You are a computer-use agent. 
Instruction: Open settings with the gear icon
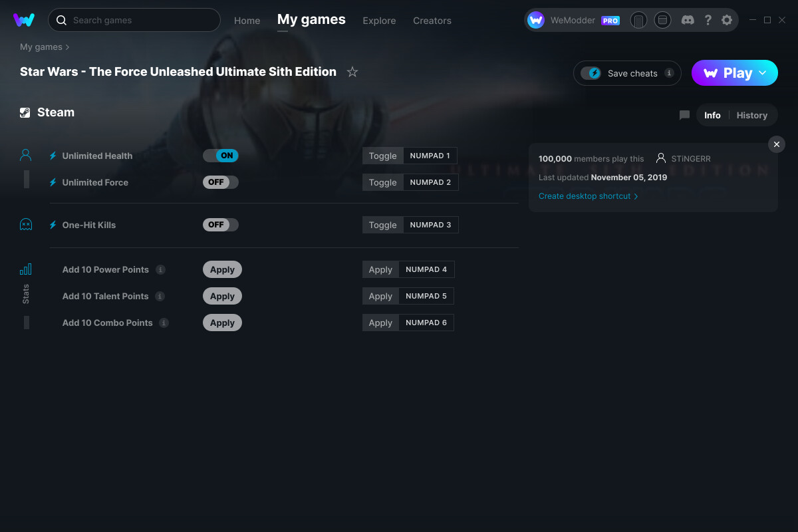727,20
